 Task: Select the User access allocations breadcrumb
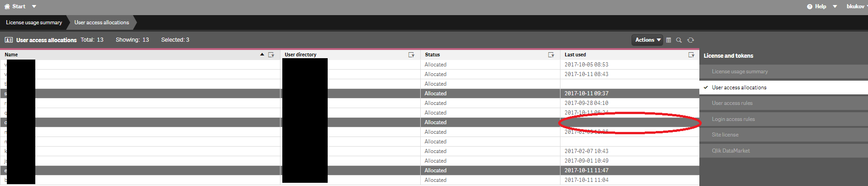[x=102, y=22]
